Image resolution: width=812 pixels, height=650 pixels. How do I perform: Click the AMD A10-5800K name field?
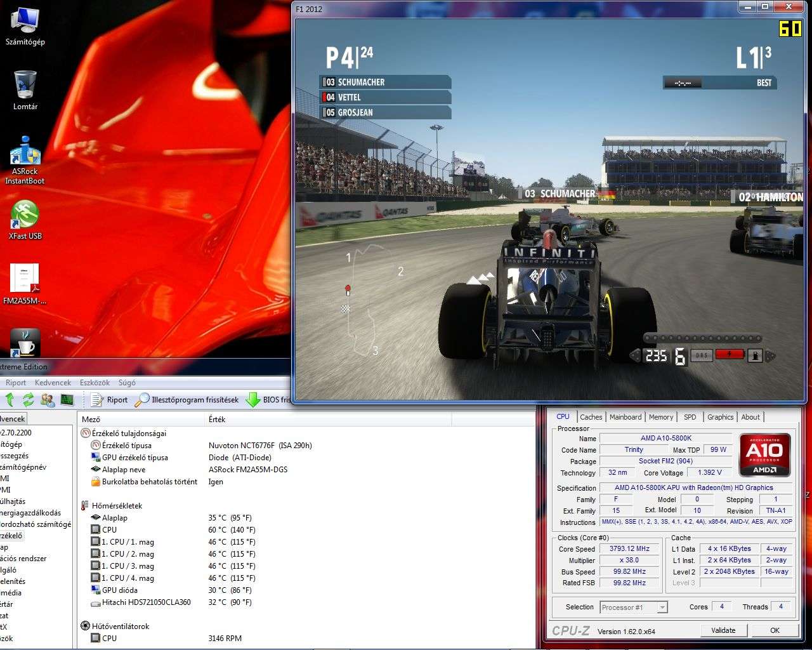665,438
